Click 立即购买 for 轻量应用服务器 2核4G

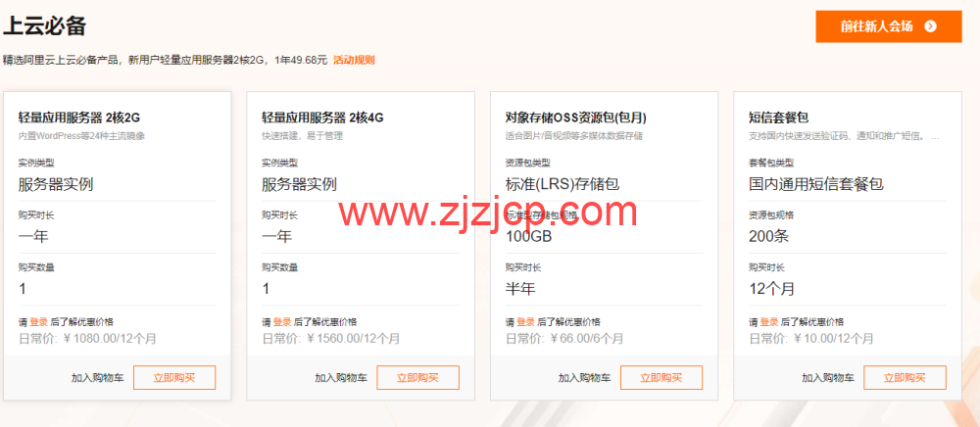417,378
